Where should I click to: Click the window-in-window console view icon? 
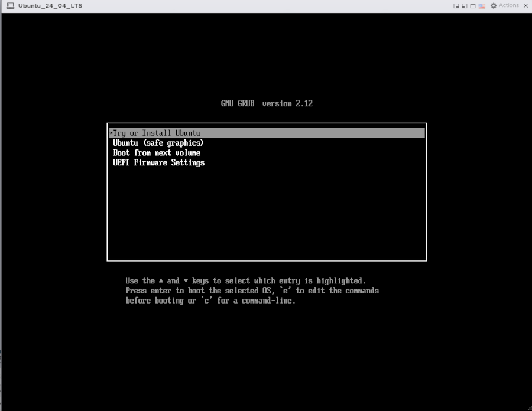click(457, 5)
